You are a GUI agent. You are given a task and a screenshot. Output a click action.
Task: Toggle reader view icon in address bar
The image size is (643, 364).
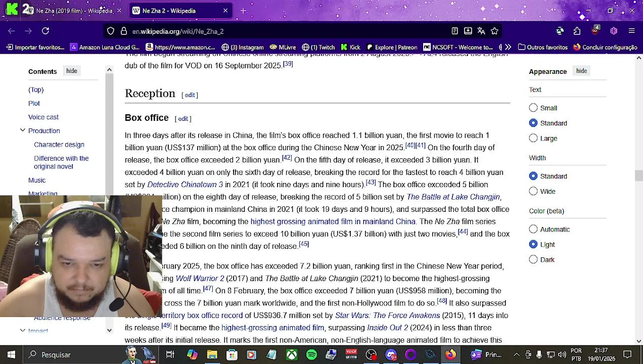[x=455, y=31]
